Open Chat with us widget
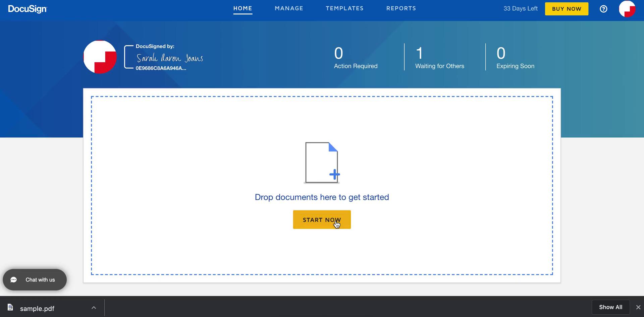 point(35,280)
